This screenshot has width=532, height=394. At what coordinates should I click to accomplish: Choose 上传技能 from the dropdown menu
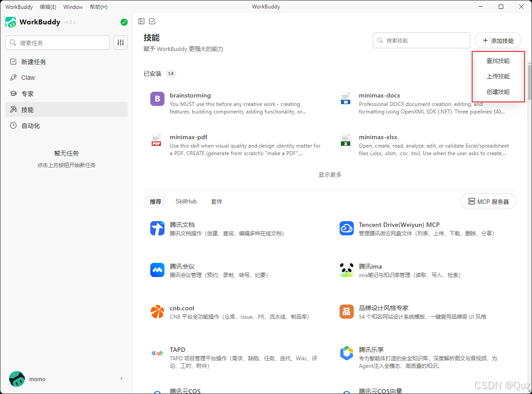[x=498, y=76]
